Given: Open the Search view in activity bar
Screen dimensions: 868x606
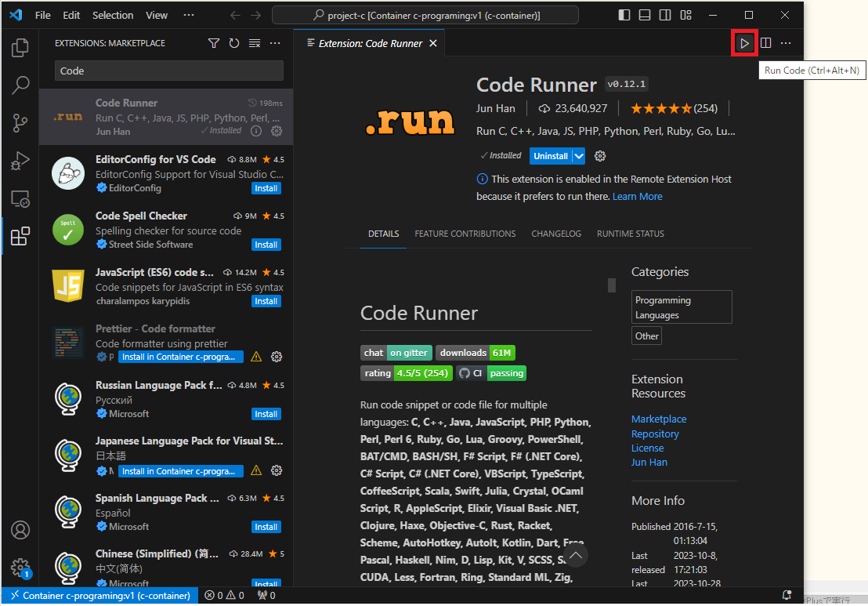Looking at the screenshot, I should (20, 85).
